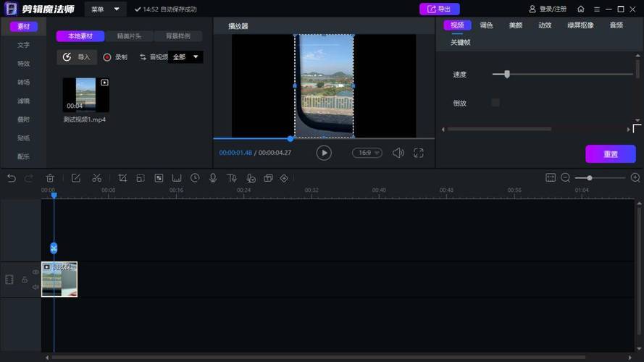
Task: Open the 动效 animation tab
Action: click(x=545, y=25)
